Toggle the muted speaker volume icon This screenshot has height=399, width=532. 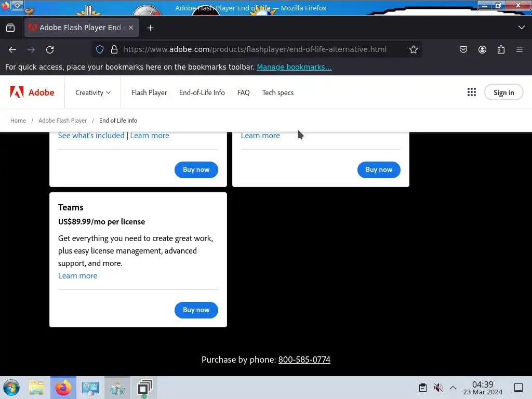point(438,388)
